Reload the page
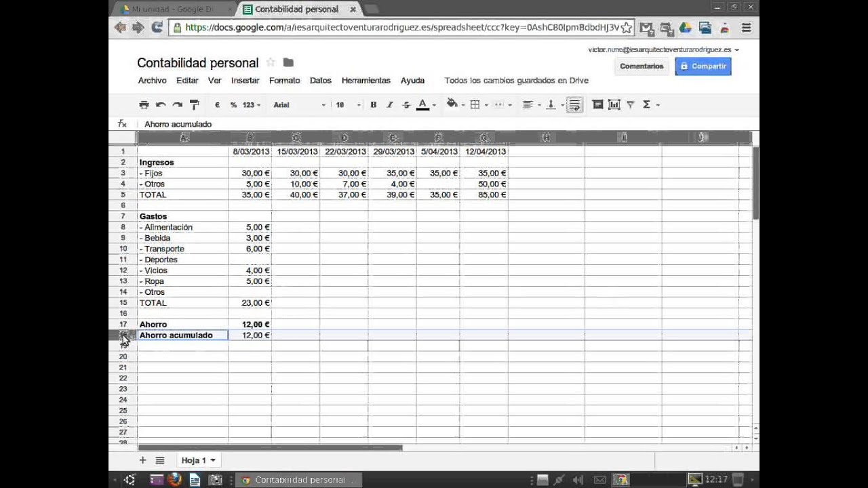 (x=157, y=28)
